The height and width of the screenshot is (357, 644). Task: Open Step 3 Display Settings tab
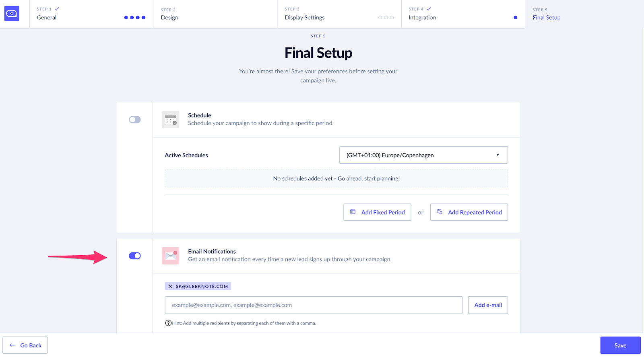coord(339,14)
